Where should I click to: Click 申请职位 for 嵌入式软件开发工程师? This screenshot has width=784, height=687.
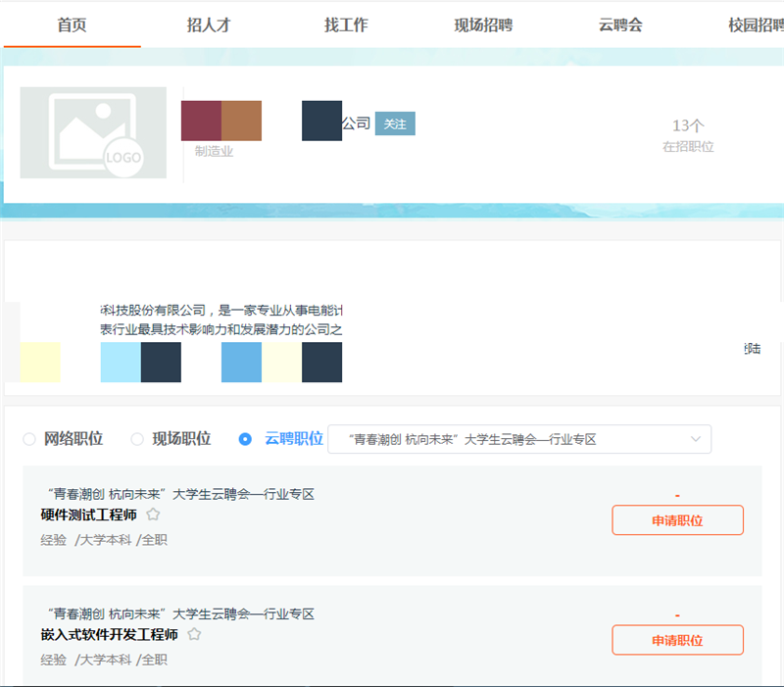click(x=677, y=640)
